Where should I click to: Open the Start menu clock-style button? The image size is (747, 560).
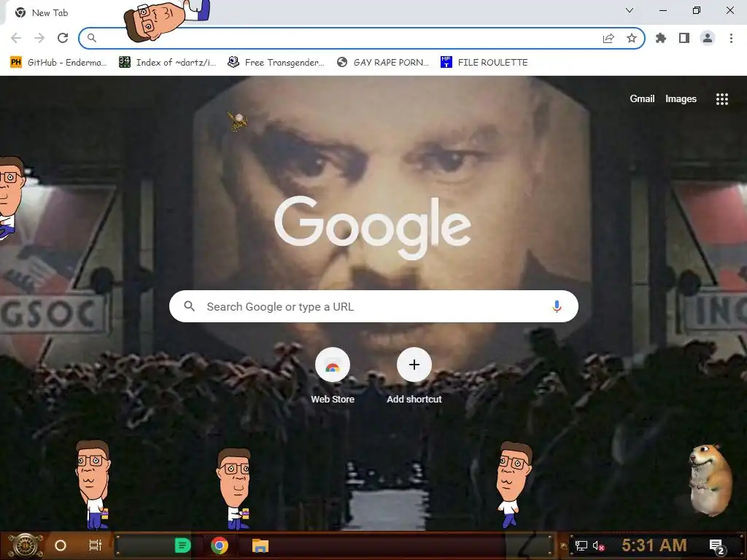26,545
